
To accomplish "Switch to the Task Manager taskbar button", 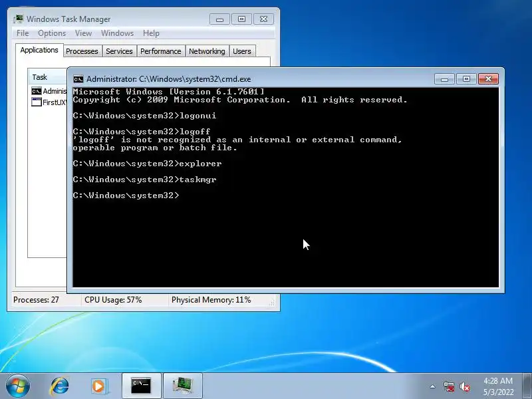I will tap(183, 386).
